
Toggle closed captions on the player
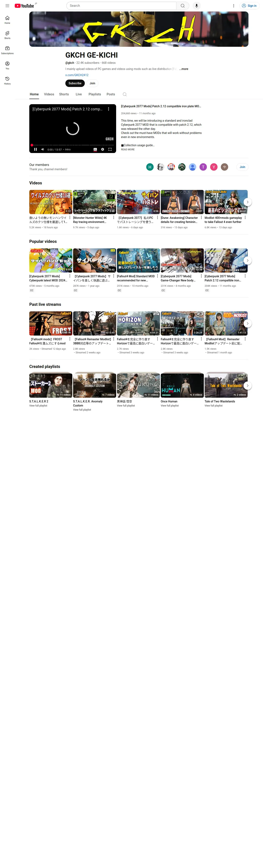[x=95, y=149]
